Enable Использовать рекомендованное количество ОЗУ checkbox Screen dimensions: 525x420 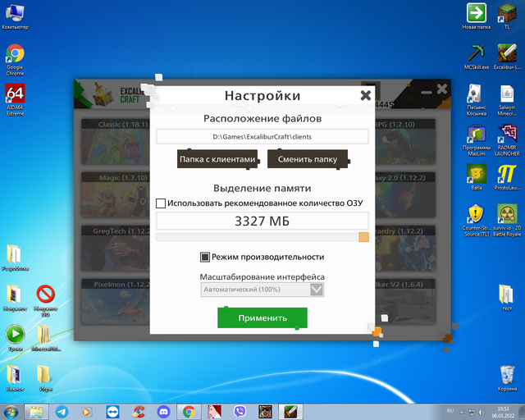161,203
